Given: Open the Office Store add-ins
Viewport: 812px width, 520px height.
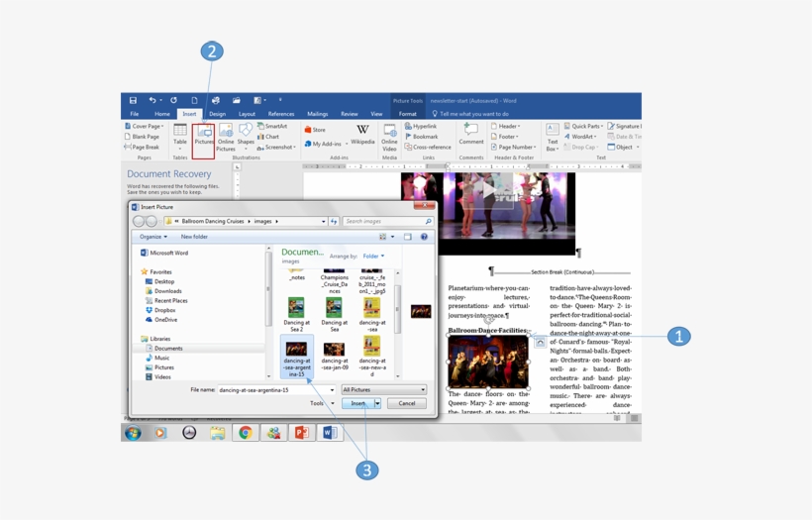Looking at the screenshot, I should [x=315, y=130].
